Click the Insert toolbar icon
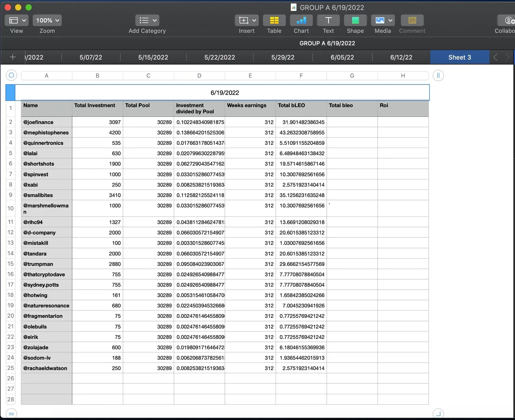The height and width of the screenshot is (420, 515). 243,20
